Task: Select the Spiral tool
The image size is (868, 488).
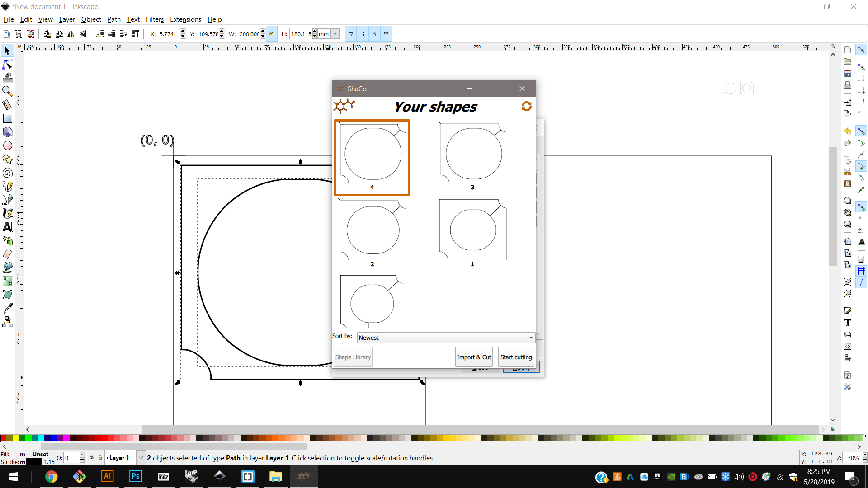Action: [x=7, y=173]
